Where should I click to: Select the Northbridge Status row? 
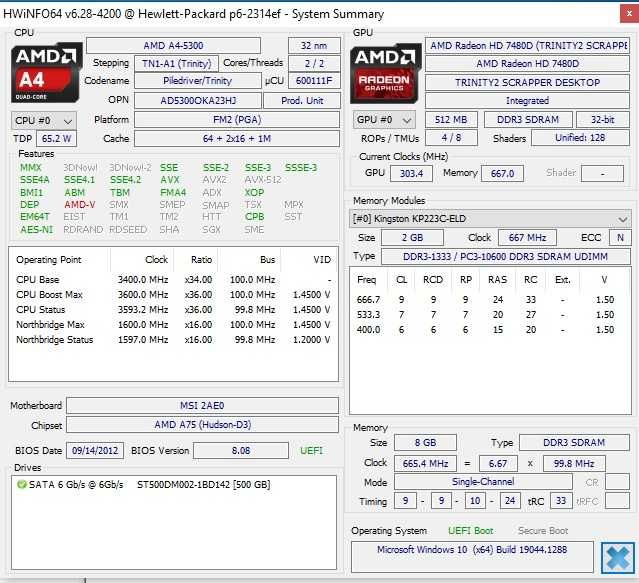pyautogui.click(x=173, y=340)
